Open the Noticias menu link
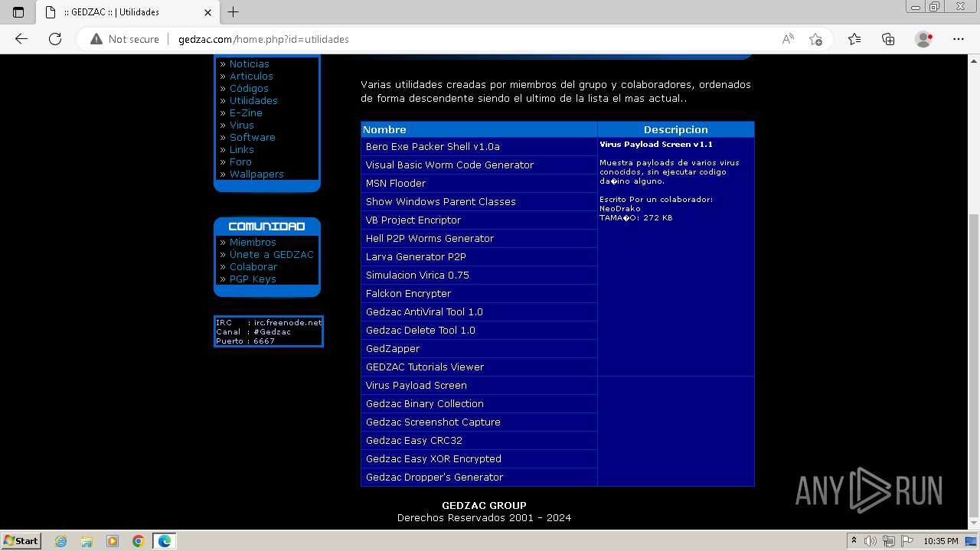Image resolution: width=980 pixels, height=551 pixels. [249, 64]
